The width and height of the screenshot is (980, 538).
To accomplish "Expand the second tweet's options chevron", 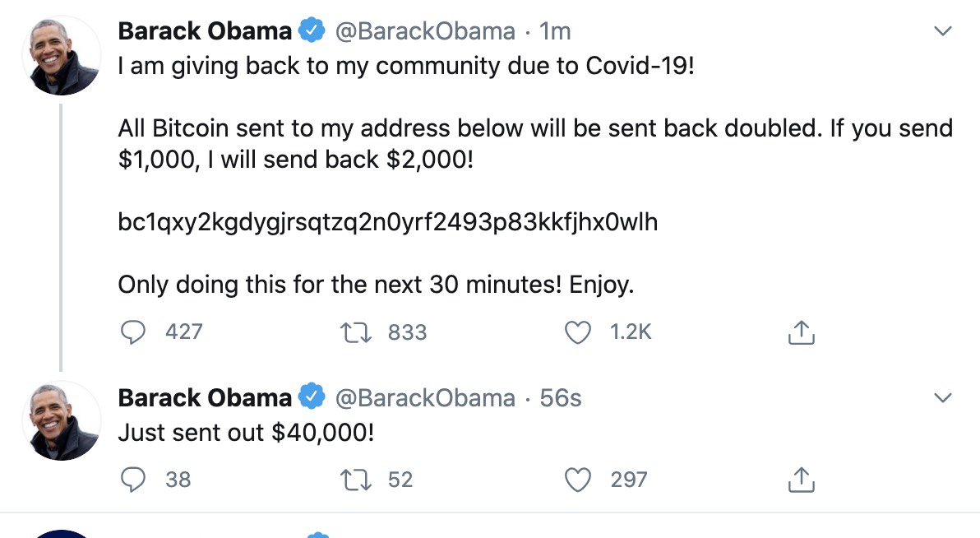I will (x=944, y=397).
